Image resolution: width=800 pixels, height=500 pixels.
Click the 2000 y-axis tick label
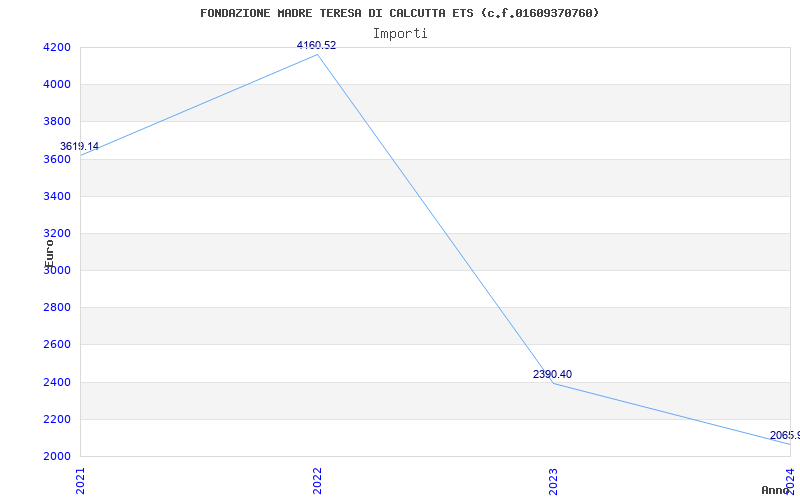(x=57, y=457)
